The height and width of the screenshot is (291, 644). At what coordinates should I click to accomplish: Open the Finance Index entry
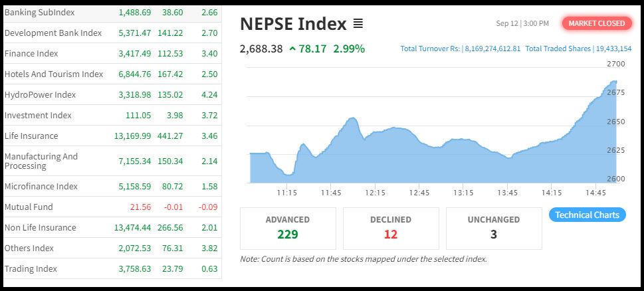click(x=31, y=53)
